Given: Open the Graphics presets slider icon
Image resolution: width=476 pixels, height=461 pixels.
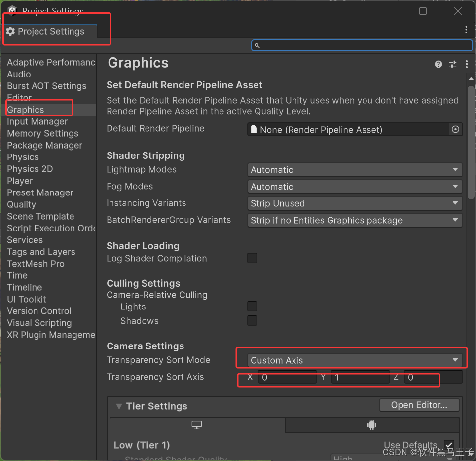Looking at the screenshot, I should click(453, 64).
